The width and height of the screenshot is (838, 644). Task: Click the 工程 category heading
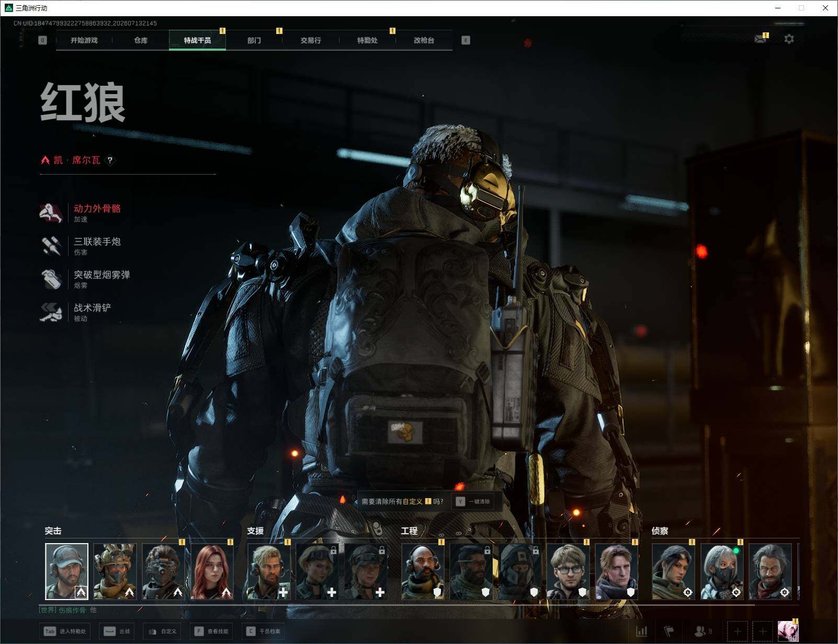point(409,531)
